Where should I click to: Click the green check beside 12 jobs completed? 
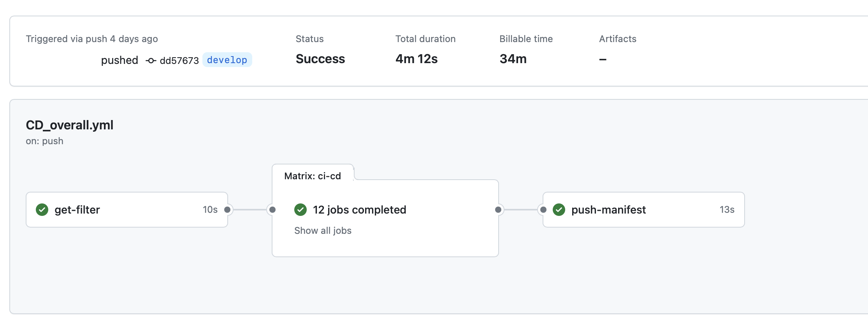tap(300, 210)
